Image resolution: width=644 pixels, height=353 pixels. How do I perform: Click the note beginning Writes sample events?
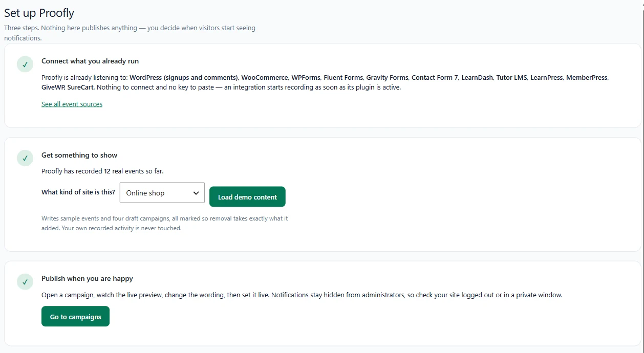164,223
